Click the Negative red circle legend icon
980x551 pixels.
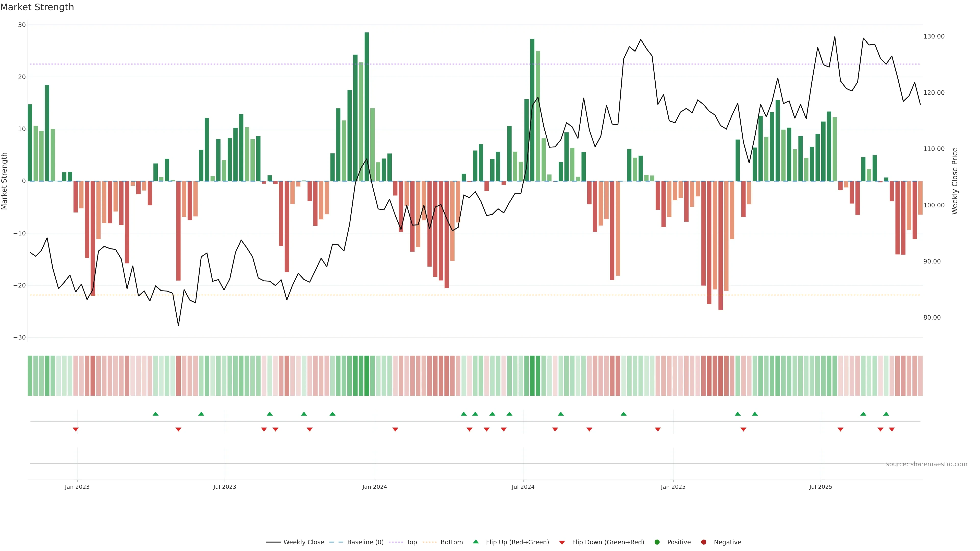[703, 542]
